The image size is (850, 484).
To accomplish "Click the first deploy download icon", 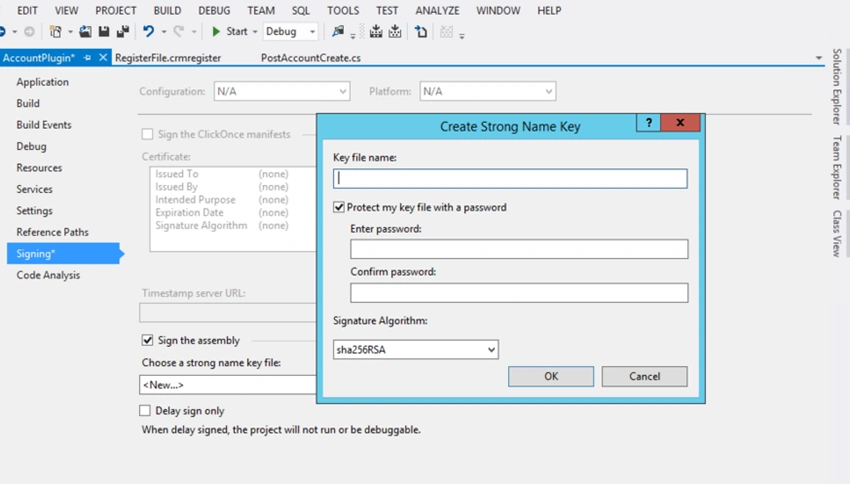I will [x=376, y=31].
